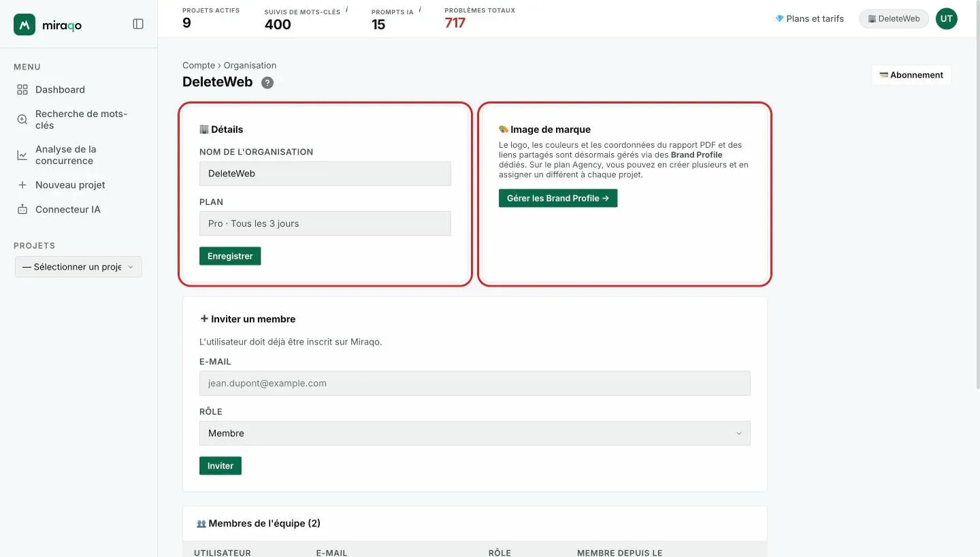This screenshot has height=557, width=980.
Task: Open Analyse de la concurrence menu item
Action: pyautogui.click(x=66, y=155)
